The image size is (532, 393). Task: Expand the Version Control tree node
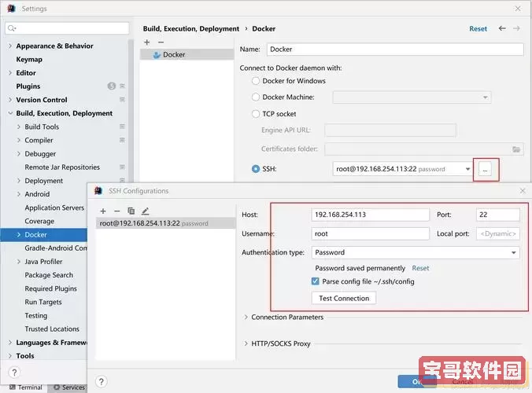click(10, 100)
